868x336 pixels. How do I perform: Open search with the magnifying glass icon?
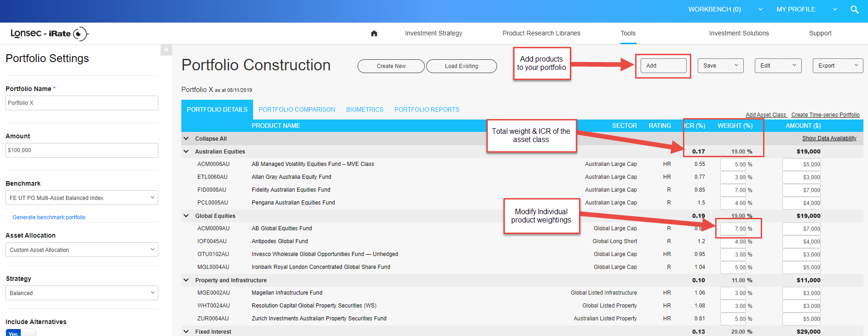(854, 10)
